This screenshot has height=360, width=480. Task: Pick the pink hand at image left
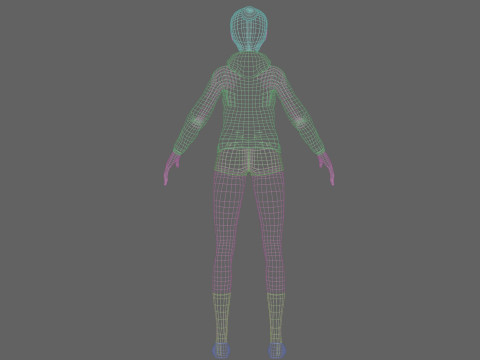click(172, 168)
